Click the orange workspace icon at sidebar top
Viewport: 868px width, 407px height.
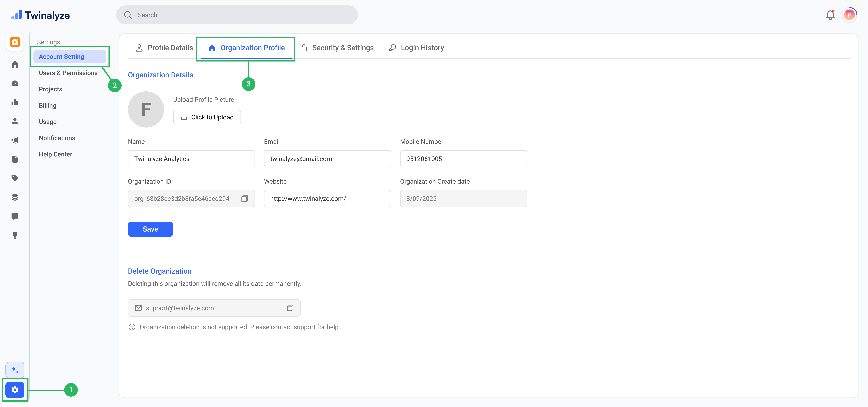tap(15, 42)
